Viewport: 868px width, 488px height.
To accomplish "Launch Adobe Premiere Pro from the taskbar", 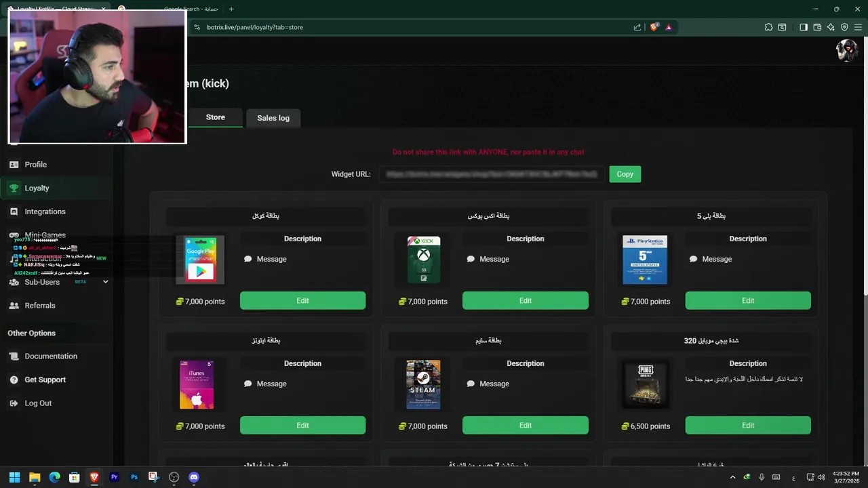I will pyautogui.click(x=114, y=477).
